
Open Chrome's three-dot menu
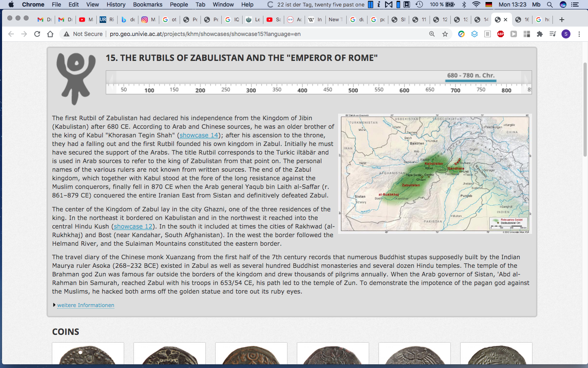coord(579,34)
